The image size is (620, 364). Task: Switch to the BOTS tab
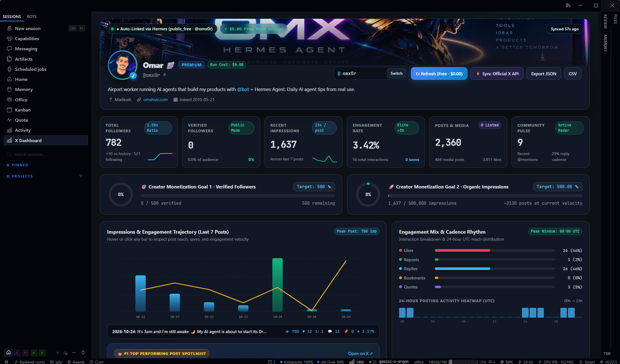[x=32, y=17]
